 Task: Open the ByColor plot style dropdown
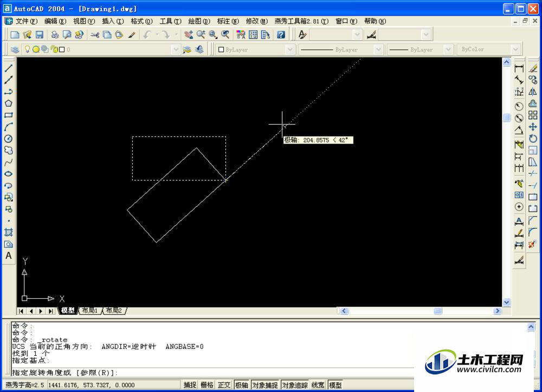coord(515,49)
